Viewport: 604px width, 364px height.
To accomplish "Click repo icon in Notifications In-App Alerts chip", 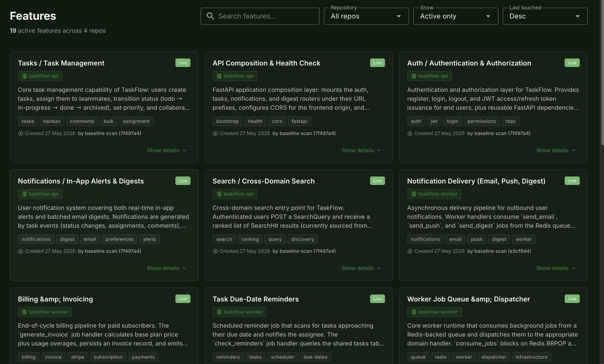I will (x=24, y=194).
